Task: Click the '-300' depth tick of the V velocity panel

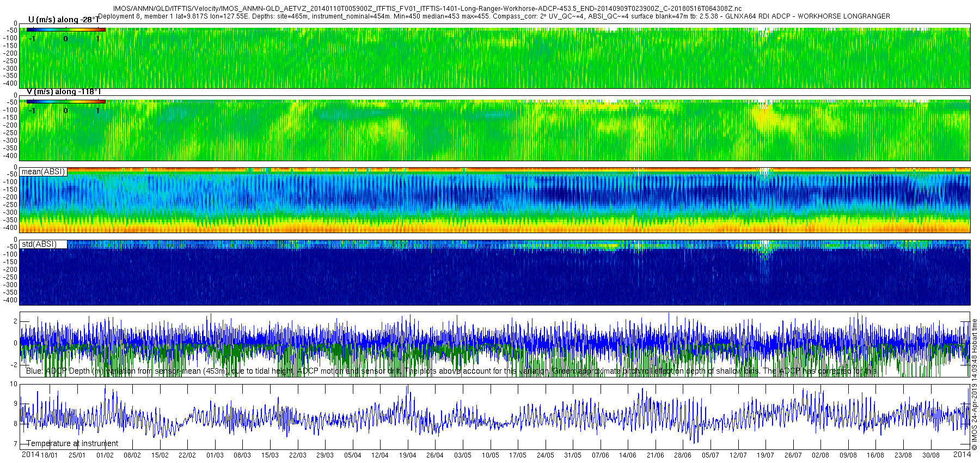Action: [x=11, y=141]
